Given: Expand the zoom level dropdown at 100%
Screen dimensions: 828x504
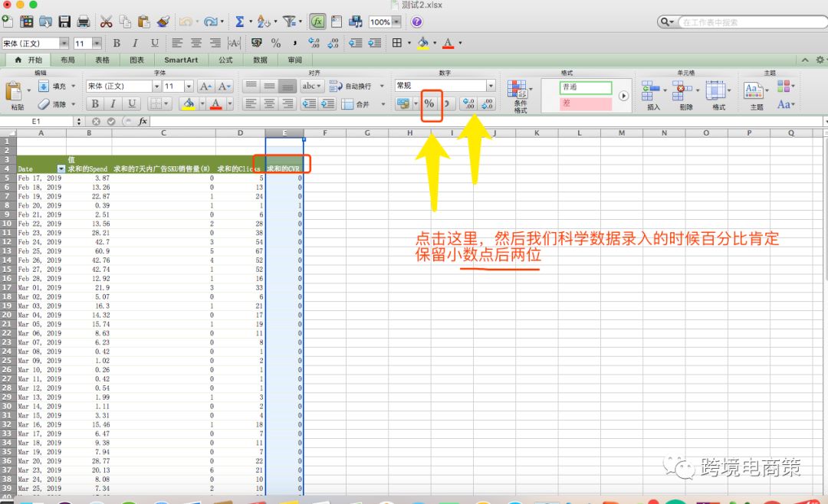Looking at the screenshot, I should coord(396,21).
